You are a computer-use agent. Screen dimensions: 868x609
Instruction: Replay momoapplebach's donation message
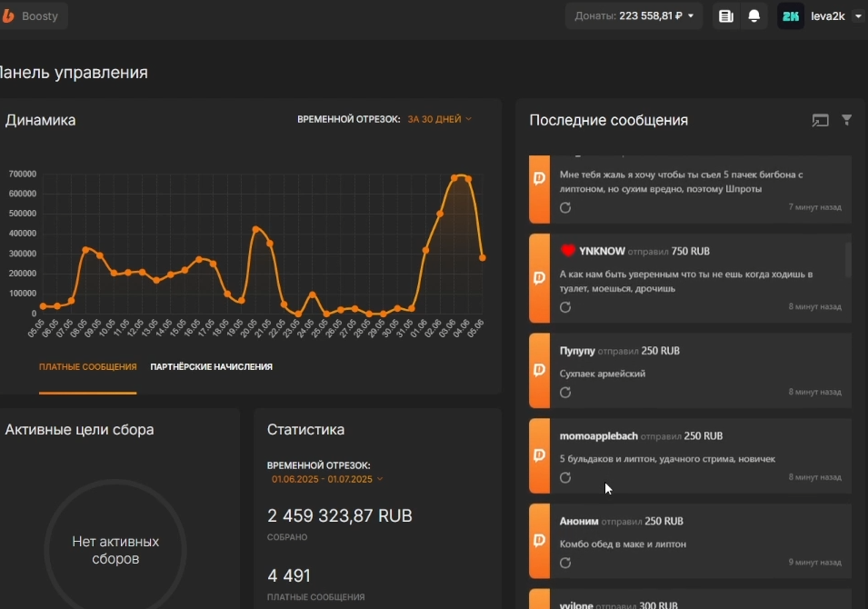coord(565,478)
